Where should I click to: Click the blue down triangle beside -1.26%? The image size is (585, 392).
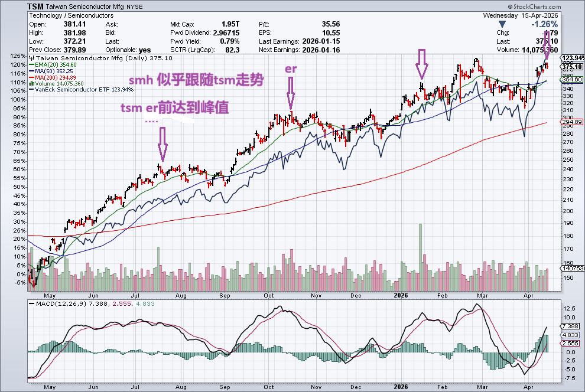[x=502, y=24]
